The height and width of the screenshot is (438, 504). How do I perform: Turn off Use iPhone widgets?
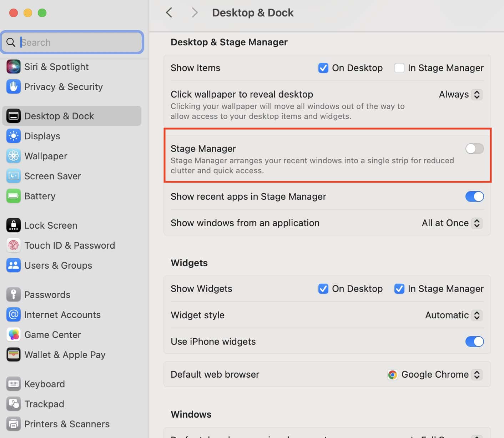pos(474,342)
